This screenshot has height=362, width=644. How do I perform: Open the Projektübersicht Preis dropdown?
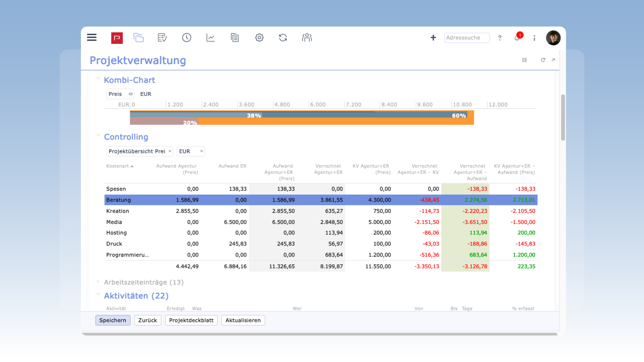(x=140, y=151)
